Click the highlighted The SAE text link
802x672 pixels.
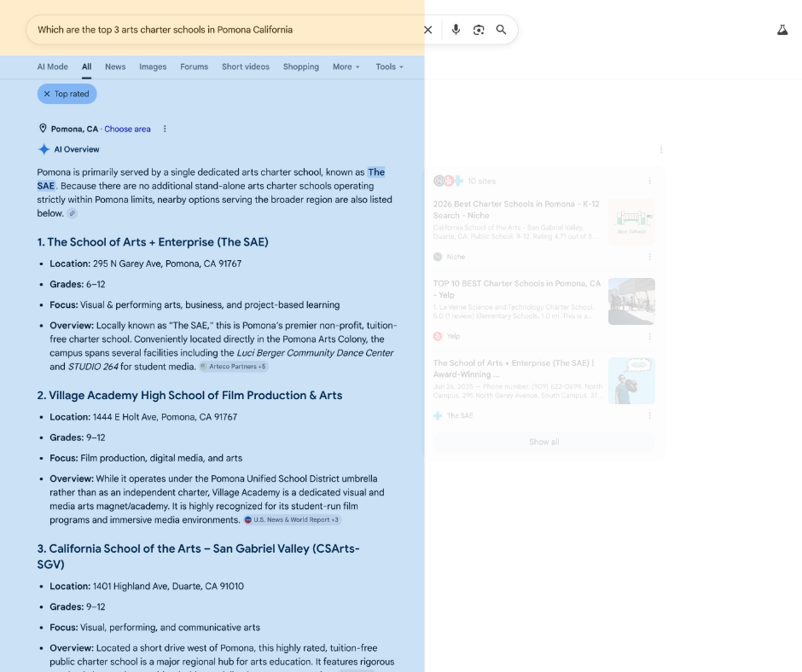click(x=376, y=172)
